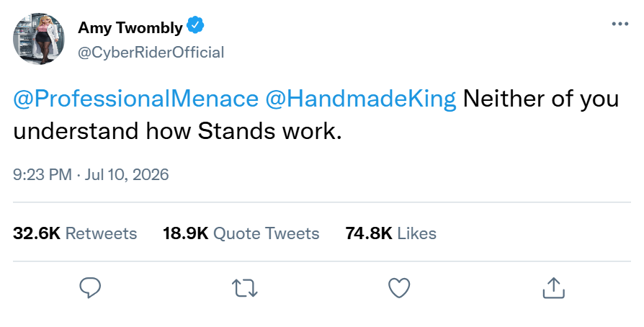Open the share tweet upload-arrow icon
The image size is (644, 327).
[x=554, y=287]
